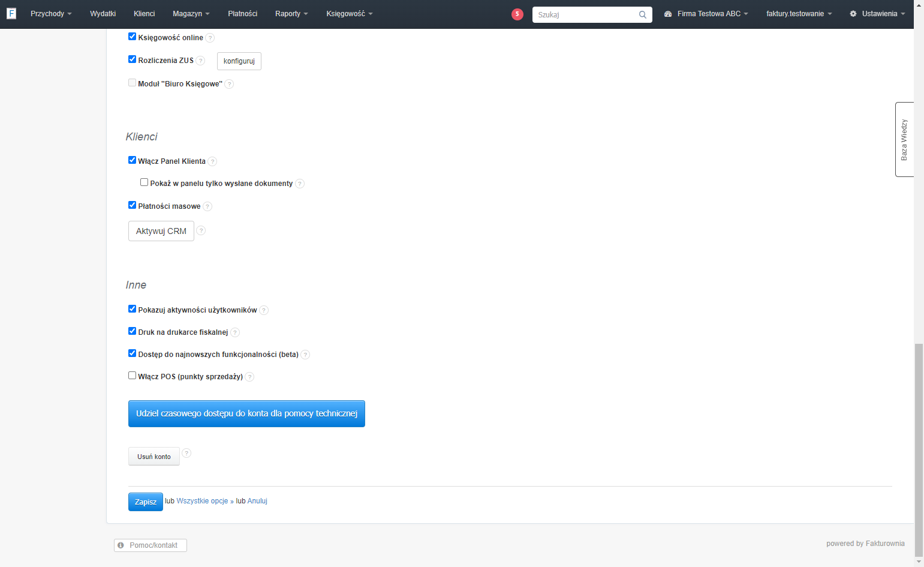Show help for Włącz Panel Klienta
The width and height of the screenshot is (924, 567).
(x=212, y=161)
